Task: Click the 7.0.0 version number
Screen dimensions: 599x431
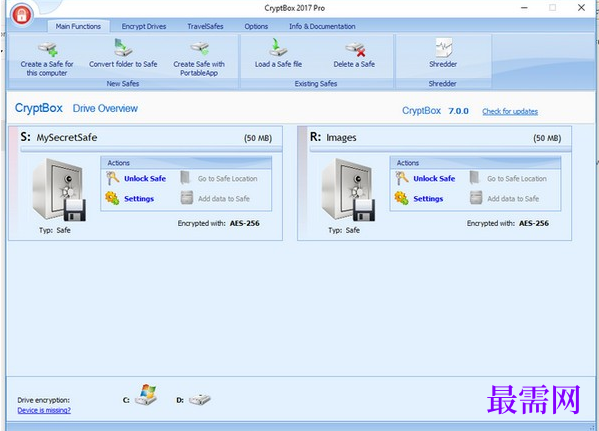Action: 458,111
